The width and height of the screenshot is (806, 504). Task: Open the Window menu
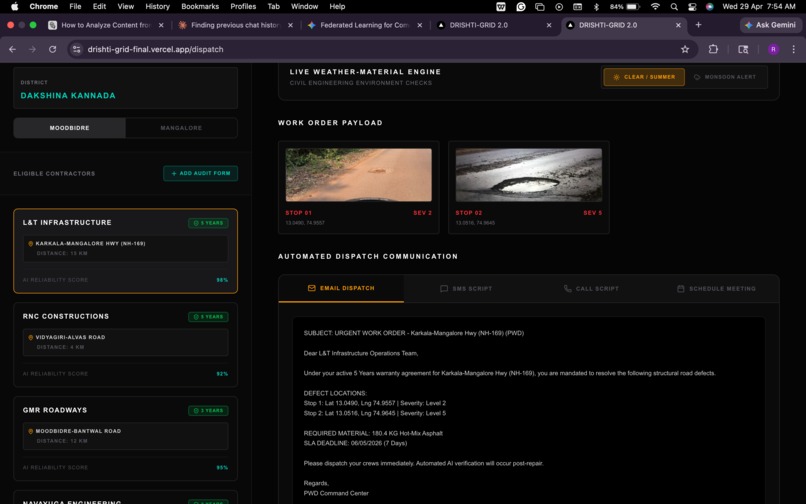tap(304, 7)
